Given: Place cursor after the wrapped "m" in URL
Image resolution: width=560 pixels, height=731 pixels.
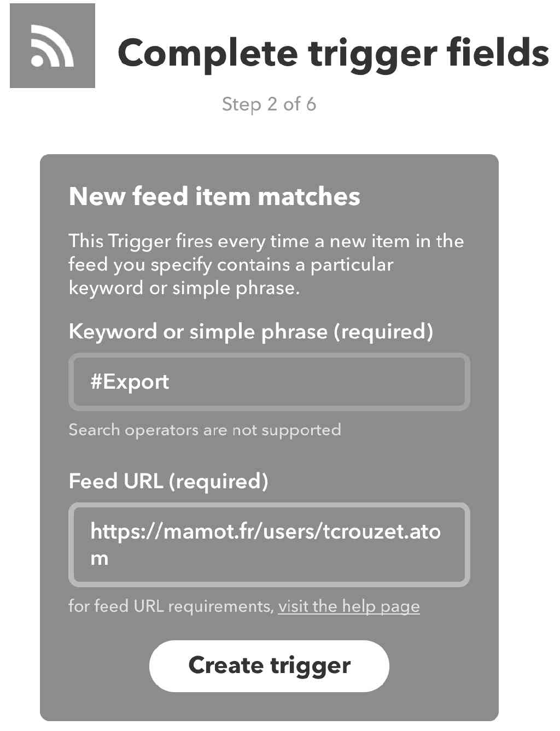Looking at the screenshot, I should pos(109,559).
